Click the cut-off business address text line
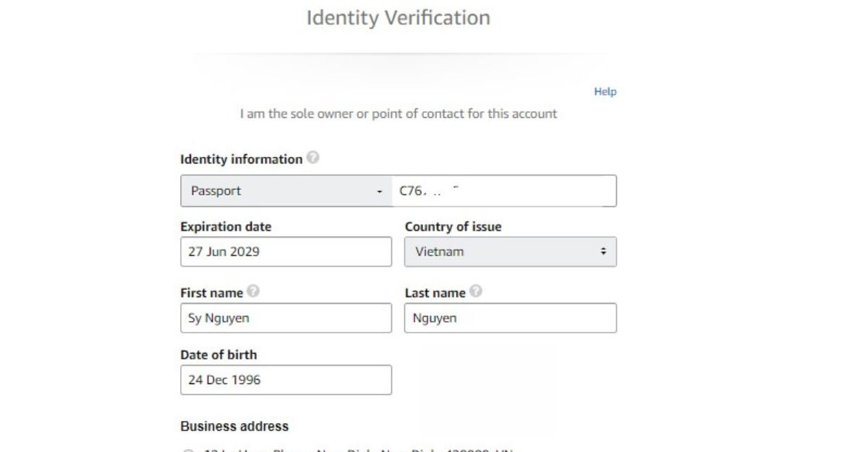Screen dimensions: 868x452 click(358, 450)
